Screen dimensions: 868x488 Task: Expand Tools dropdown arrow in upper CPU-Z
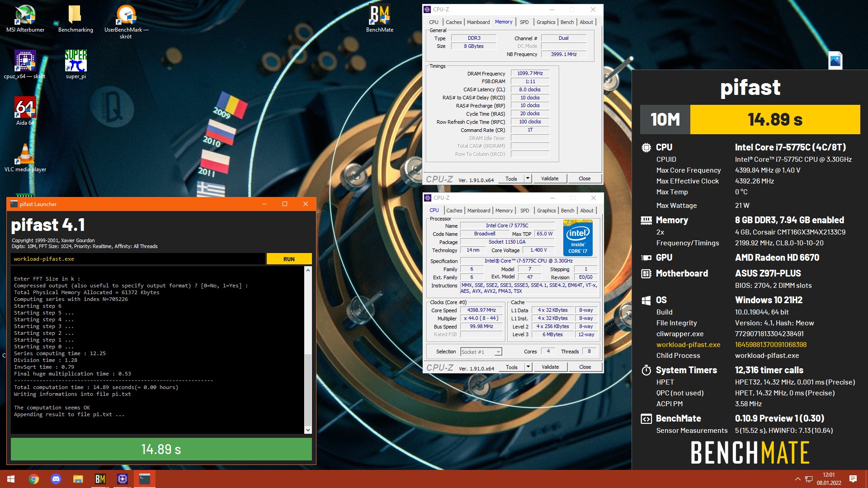click(x=527, y=178)
